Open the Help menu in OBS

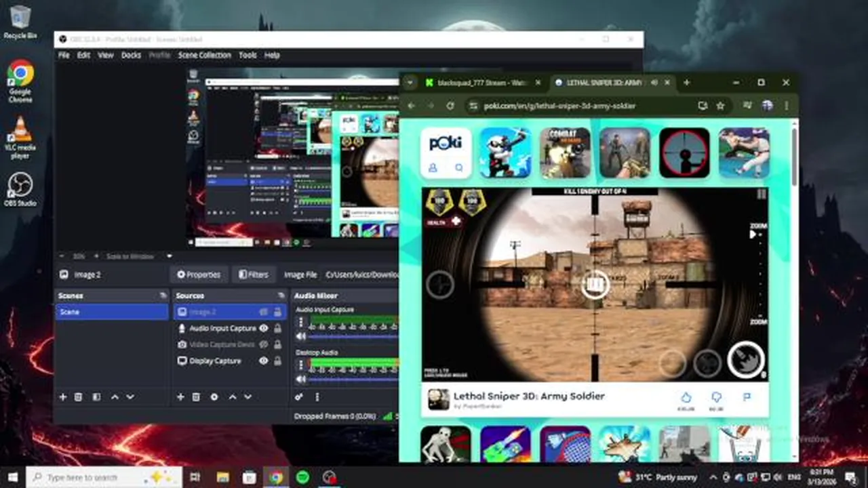tap(272, 55)
